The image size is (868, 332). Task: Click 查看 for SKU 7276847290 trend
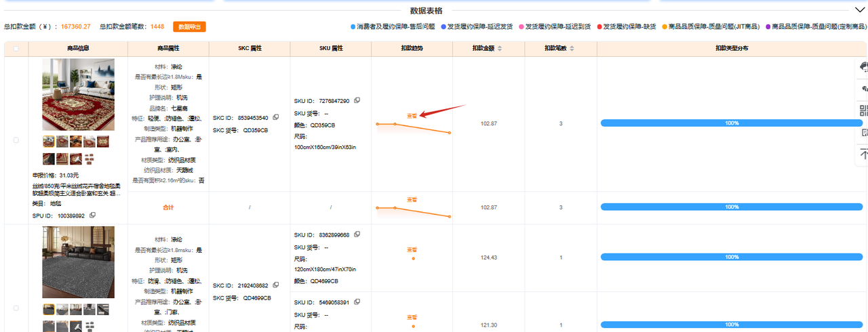point(412,116)
